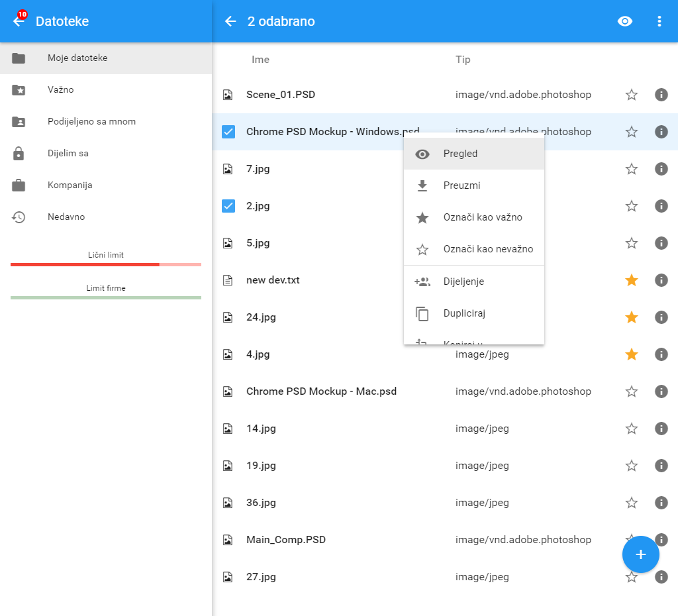Show Nedavno recent files
This screenshot has width=678, height=616.
(x=106, y=217)
